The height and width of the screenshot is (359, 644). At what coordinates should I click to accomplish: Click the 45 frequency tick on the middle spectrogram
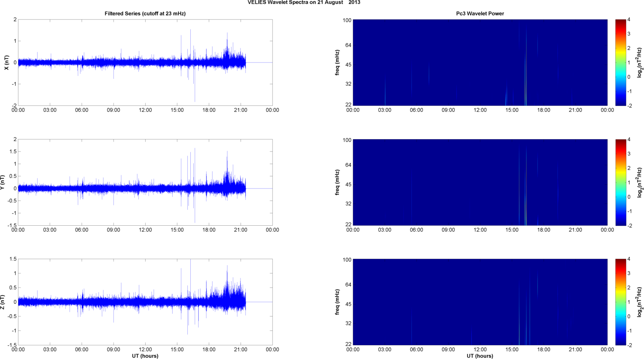(348, 185)
